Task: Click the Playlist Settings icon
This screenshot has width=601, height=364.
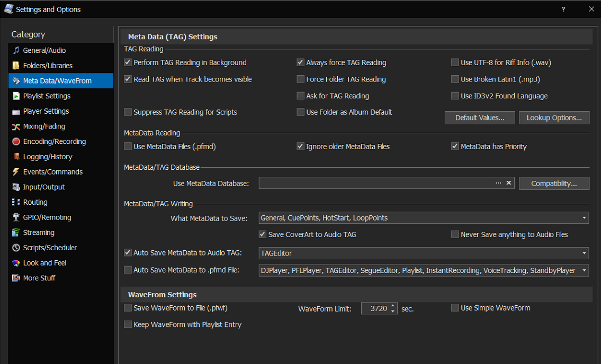Action: [x=16, y=96]
